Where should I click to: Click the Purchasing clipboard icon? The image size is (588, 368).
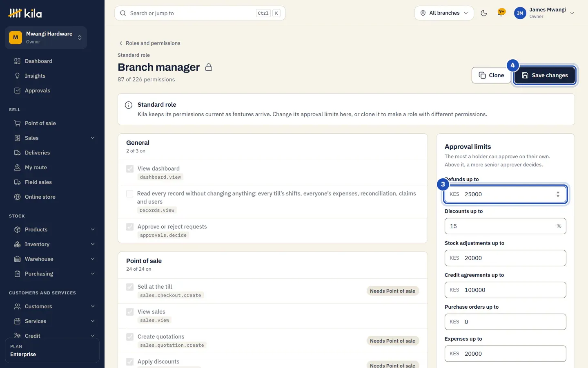tap(17, 274)
